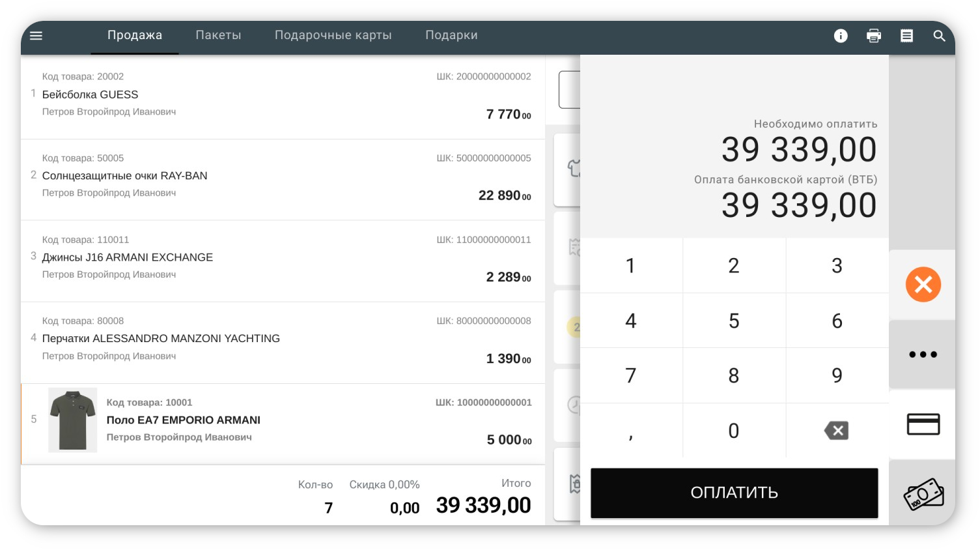Click barcode ШК: 20000000000002
The width and height of the screenshot is (980, 550).
tap(484, 76)
